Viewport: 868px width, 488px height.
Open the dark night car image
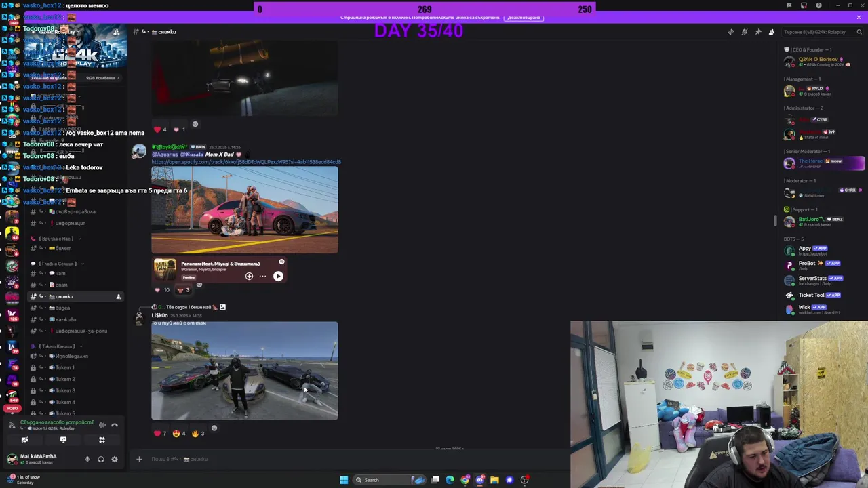244,78
